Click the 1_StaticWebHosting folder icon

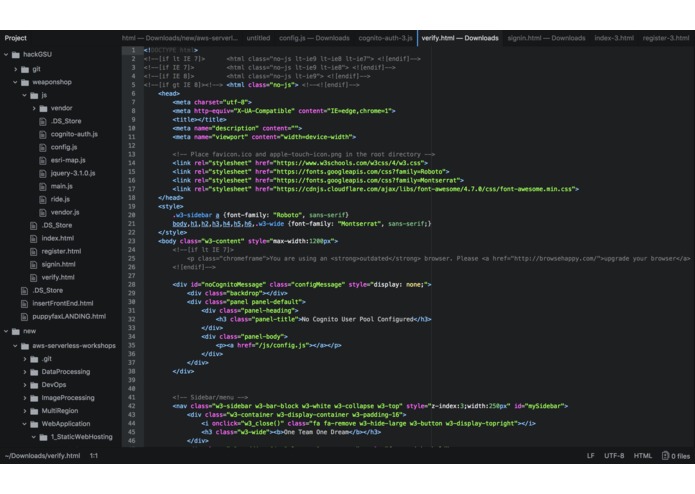(x=43, y=437)
